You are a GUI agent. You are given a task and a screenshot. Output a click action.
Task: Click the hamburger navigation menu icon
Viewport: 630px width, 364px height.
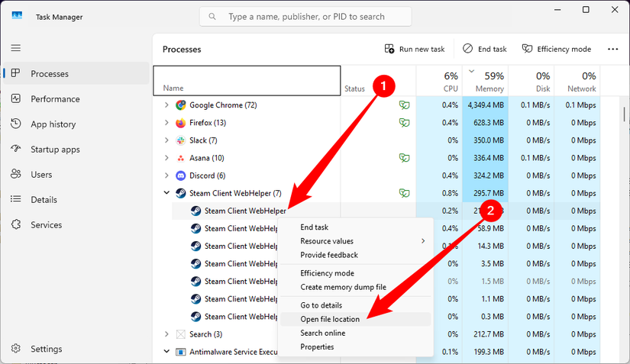click(x=15, y=47)
